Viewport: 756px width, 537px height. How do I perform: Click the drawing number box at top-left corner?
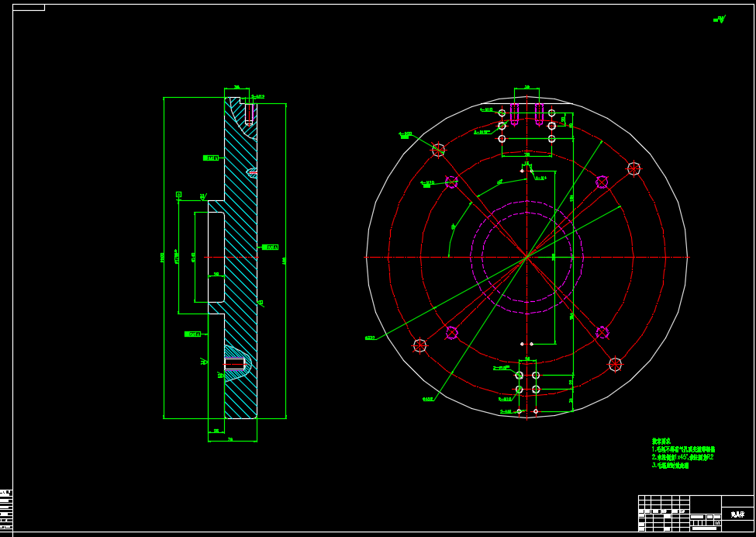(29, 8)
